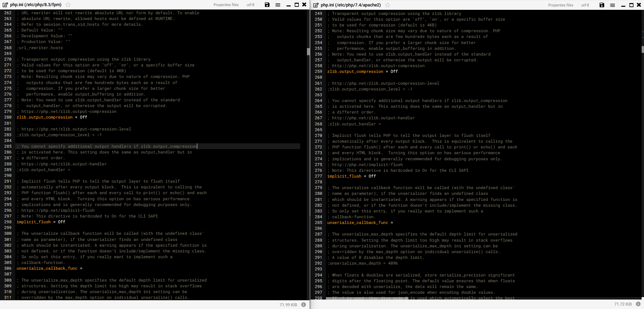Maximize the left php.ini editor pane
The width and height of the screenshot is (644, 309).
[x=297, y=5]
